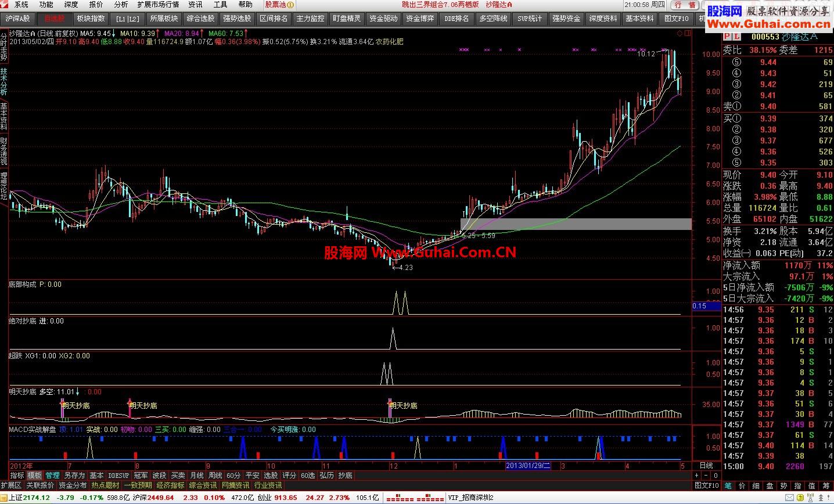Open the 扩展市场行情 menu
834x504 pixels.
click(158, 4)
